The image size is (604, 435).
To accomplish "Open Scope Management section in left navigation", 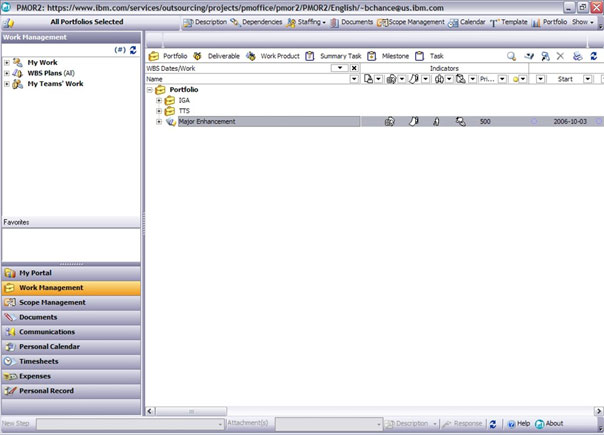I will [71, 302].
